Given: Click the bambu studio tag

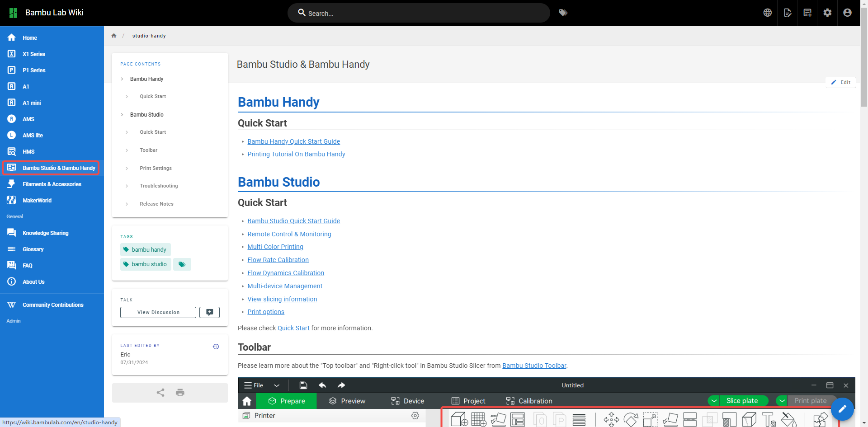Looking at the screenshot, I should (146, 264).
